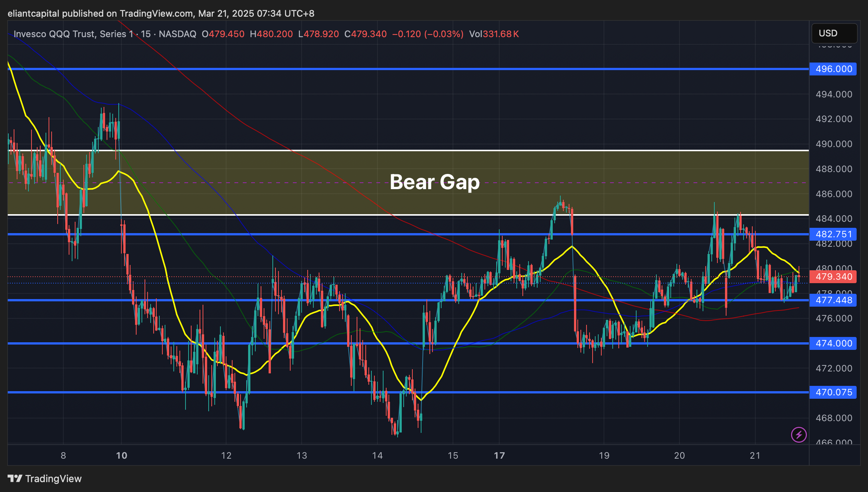Click the 472.000 price axis tick
The width and height of the screenshot is (868, 492).
834,368
